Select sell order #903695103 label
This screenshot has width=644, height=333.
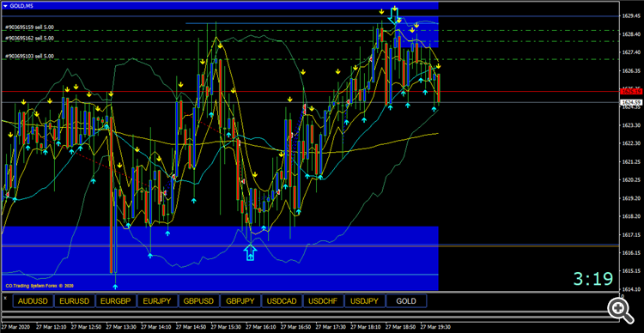click(x=29, y=57)
